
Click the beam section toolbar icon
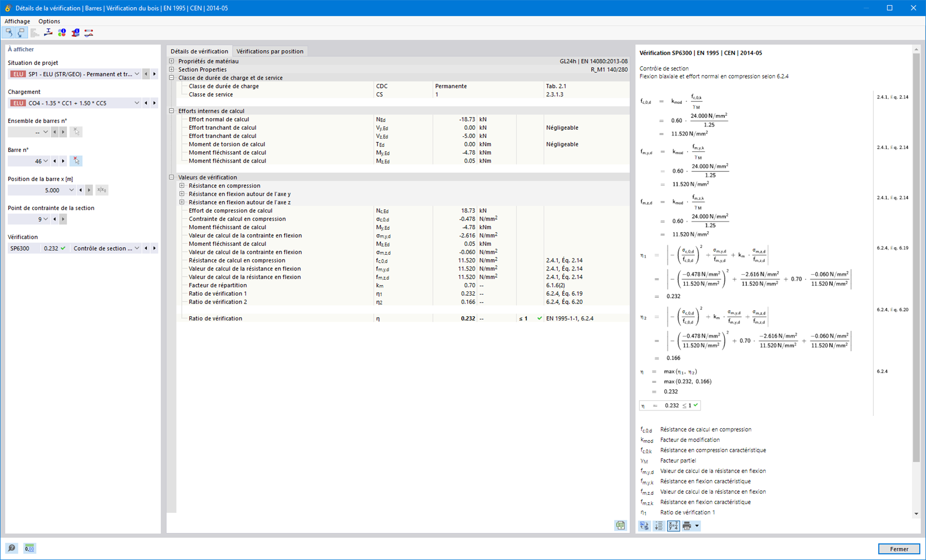coord(48,33)
